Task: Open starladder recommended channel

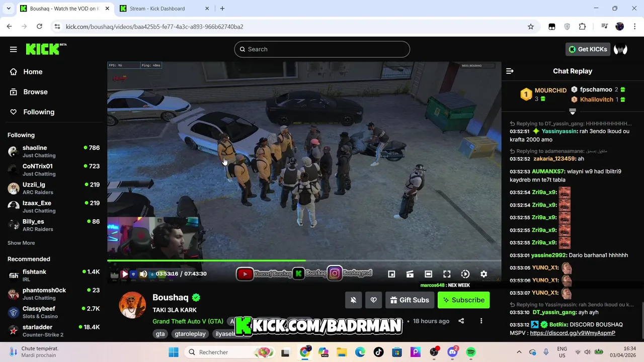Action: pos(54,331)
